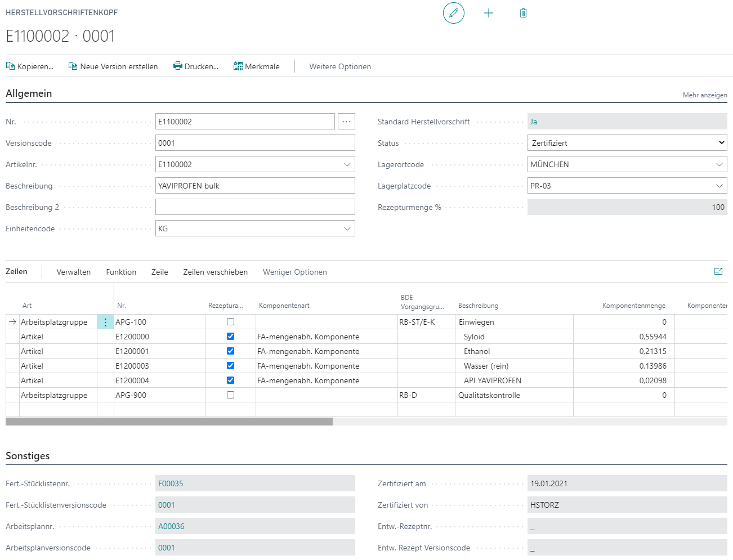Expand the Zeilen section to full screen
This screenshot has width=733, height=560.
pos(718,271)
